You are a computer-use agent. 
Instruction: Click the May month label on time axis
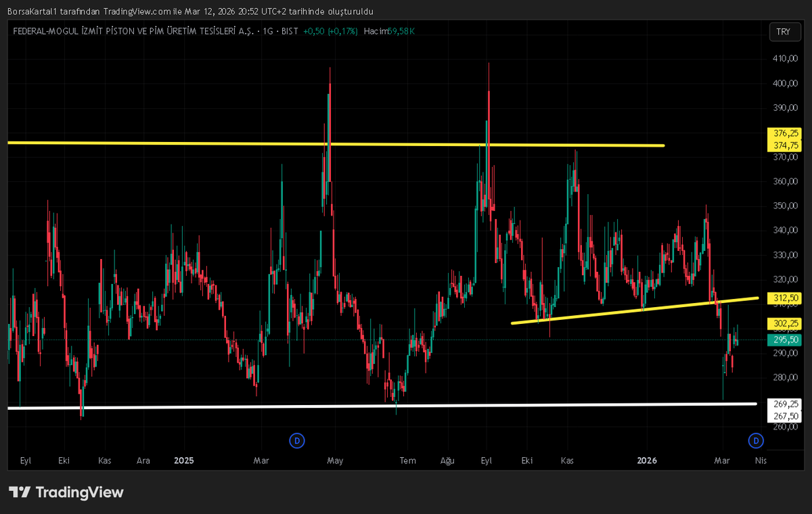(335, 461)
